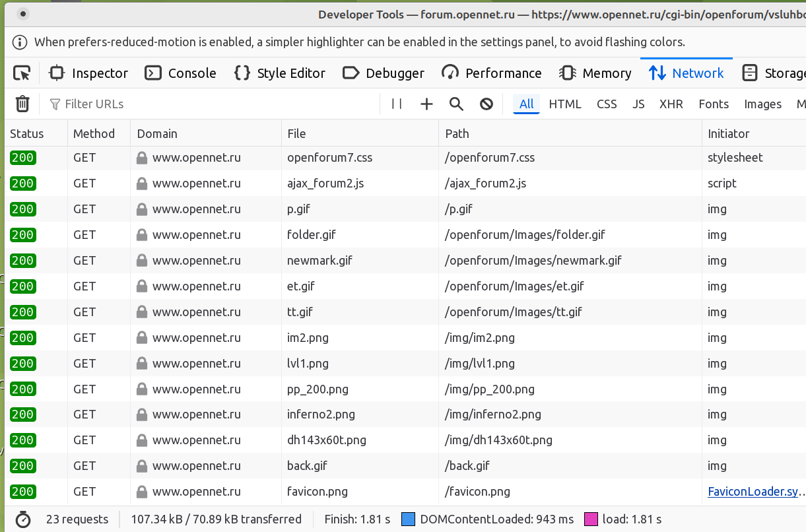Viewport: 806px width, 532px height.
Task: Open the Storage tab
Action: click(774, 73)
